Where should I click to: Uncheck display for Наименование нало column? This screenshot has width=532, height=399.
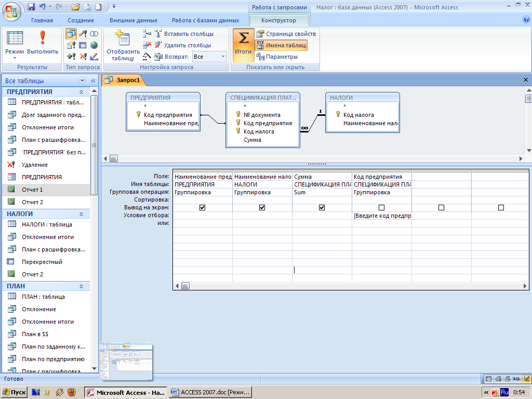[x=262, y=207]
